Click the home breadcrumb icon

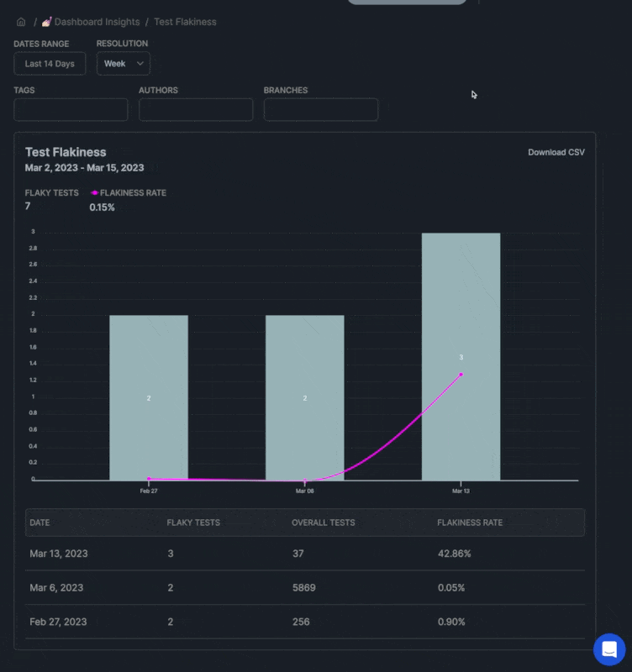[21, 23]
